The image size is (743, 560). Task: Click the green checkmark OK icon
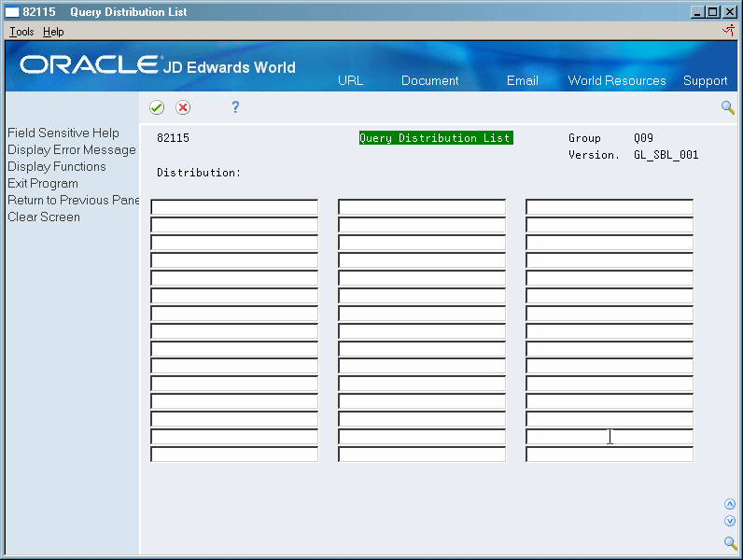157,107
